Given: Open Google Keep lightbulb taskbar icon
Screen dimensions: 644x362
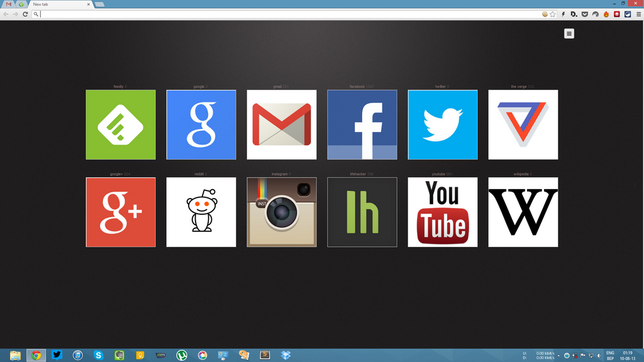Looking at the screenshot, I should click(140, 355).
